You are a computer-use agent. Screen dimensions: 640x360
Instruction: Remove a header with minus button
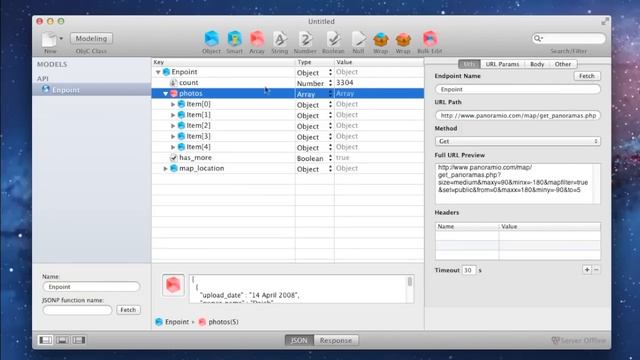(x=596, y=270)
